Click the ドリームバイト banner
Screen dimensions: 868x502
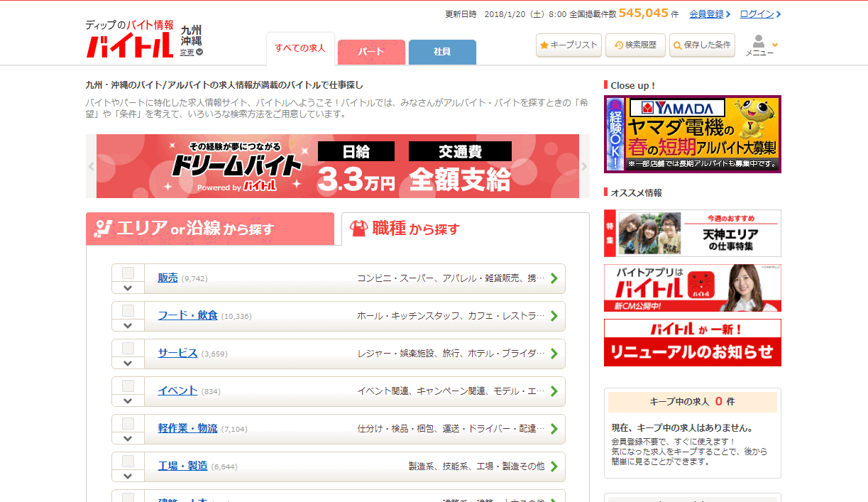click(338, 166)
